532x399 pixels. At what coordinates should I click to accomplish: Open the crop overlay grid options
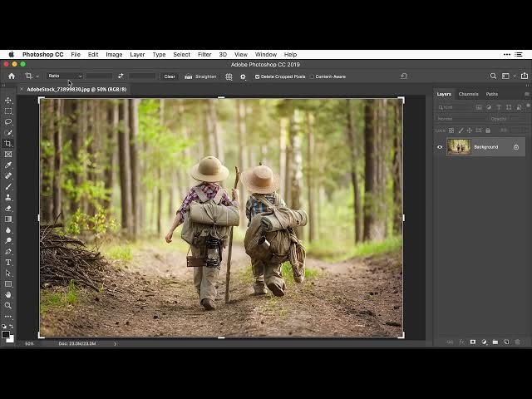tap(229, 76)
